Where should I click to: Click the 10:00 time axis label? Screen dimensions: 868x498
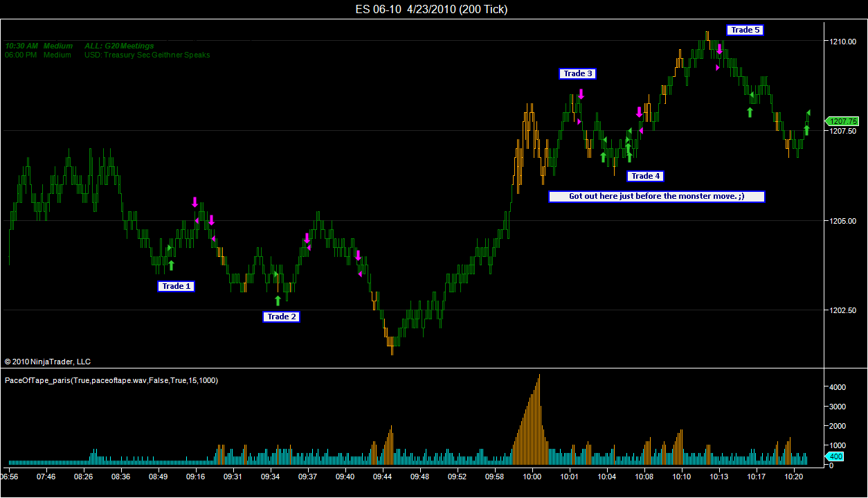tap(532, 477)
